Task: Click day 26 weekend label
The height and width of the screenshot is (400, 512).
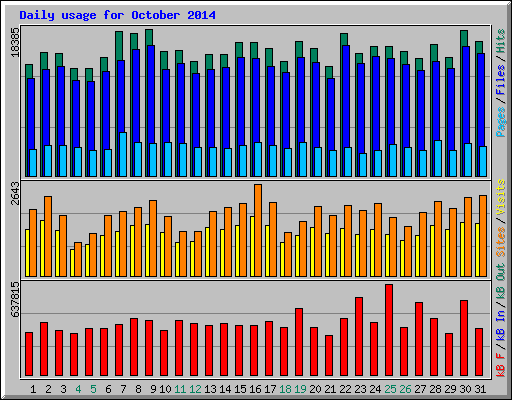Action: pos(405,389)
